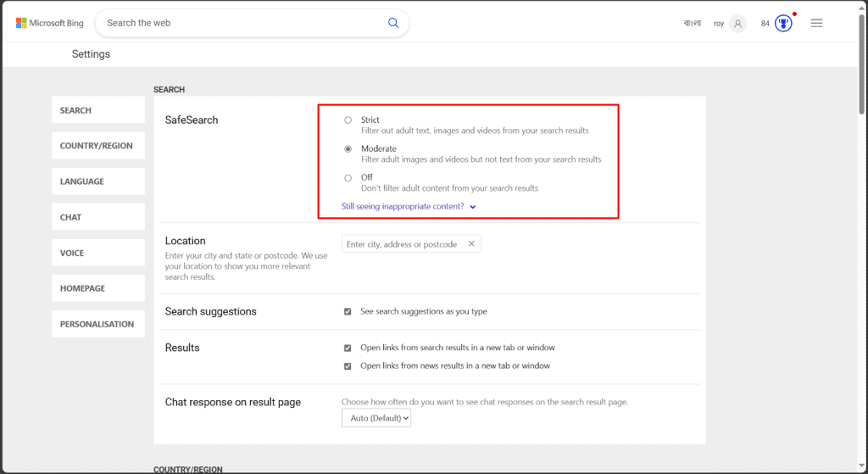Open the roy account profile icon
Screen dimensions: 868x474
(x=737, y=23)
